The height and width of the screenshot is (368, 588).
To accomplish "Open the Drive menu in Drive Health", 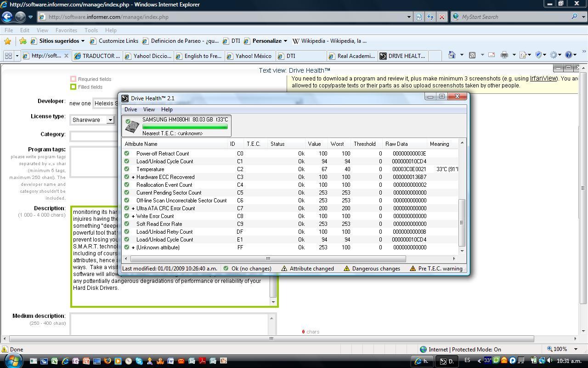I will (130, 109).
